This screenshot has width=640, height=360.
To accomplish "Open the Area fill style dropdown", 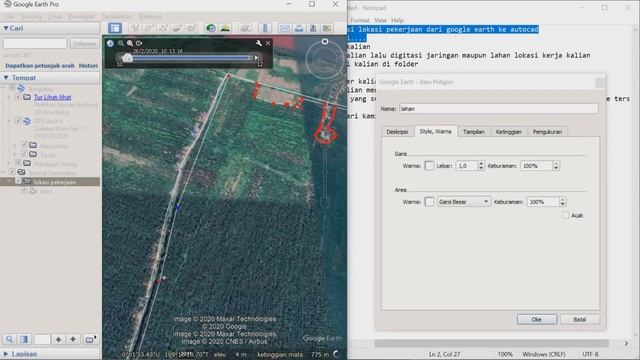I will pos(463,202).
